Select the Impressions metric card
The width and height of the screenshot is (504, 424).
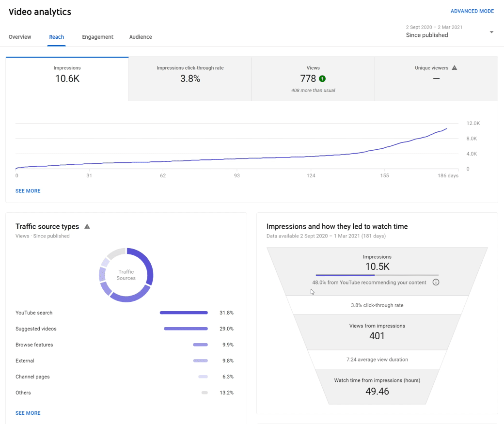coord(67,79)
